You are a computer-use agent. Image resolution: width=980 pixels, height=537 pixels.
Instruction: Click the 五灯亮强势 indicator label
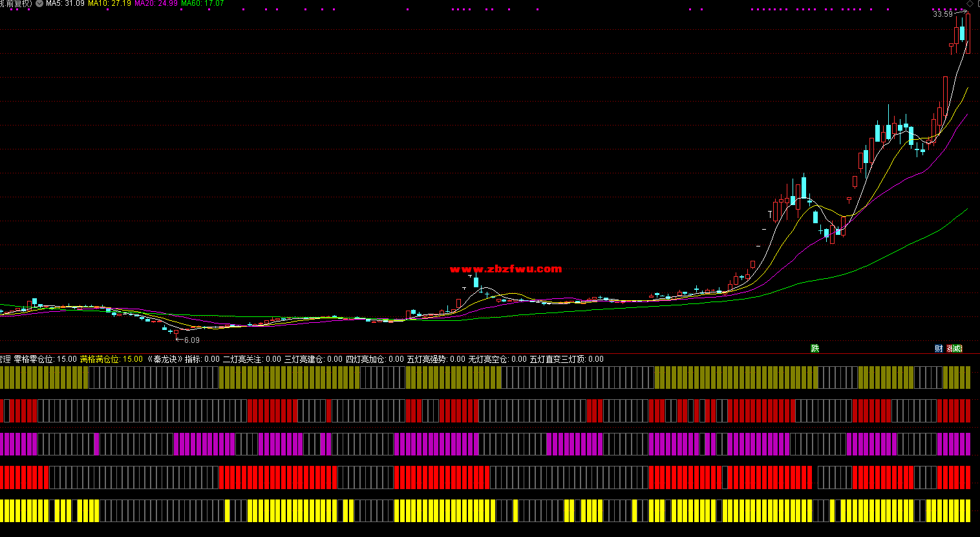[x=436, y=359]
